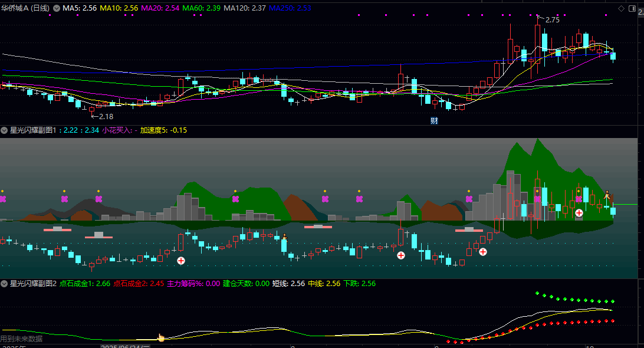Click the 华侨城A (日线) chart title
Image resolution: width=644 pixels, height=348 pixels.
(28, 8)
